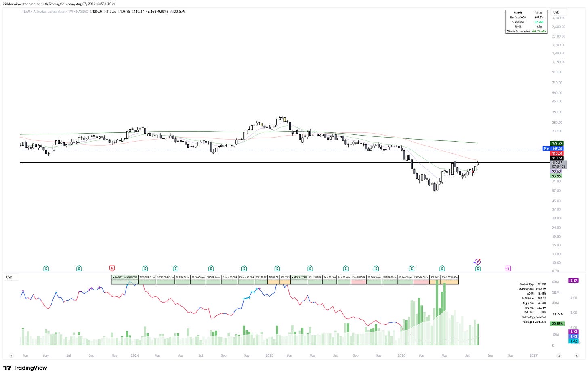Image resolution: width=588 pixels, height=376 pixels.
Task: Click the A auto-scale button
Action: (559, 356)
